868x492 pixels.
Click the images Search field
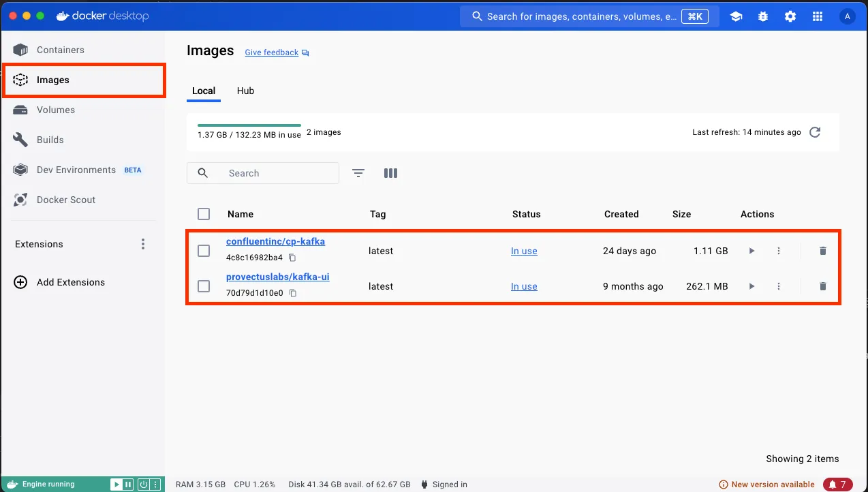(x=263, y=173)
